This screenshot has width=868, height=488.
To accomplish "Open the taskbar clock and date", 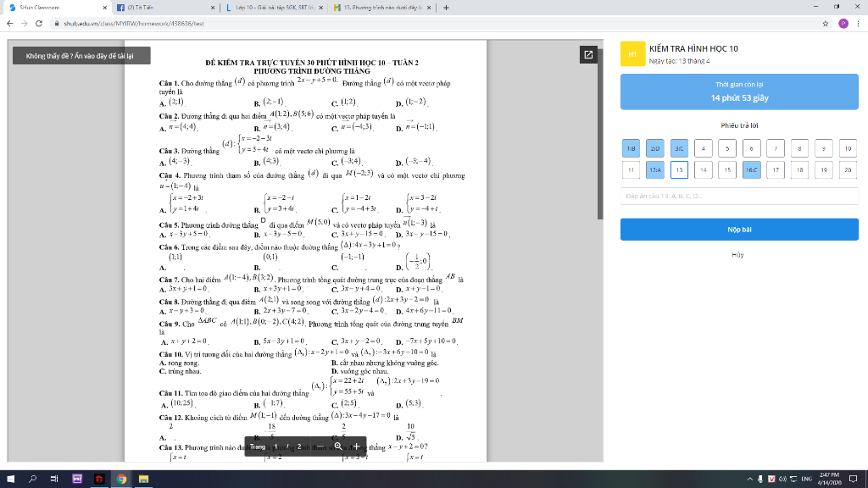I will 829,479.
